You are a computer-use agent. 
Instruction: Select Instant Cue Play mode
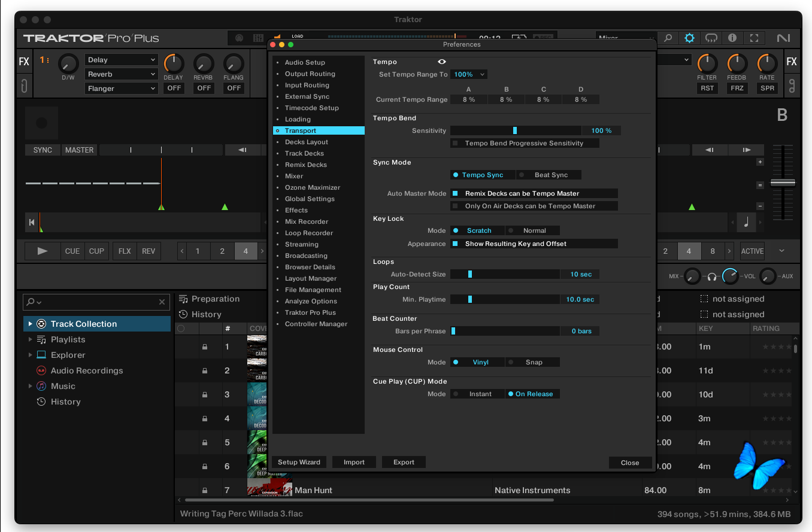tap(478, 394)
